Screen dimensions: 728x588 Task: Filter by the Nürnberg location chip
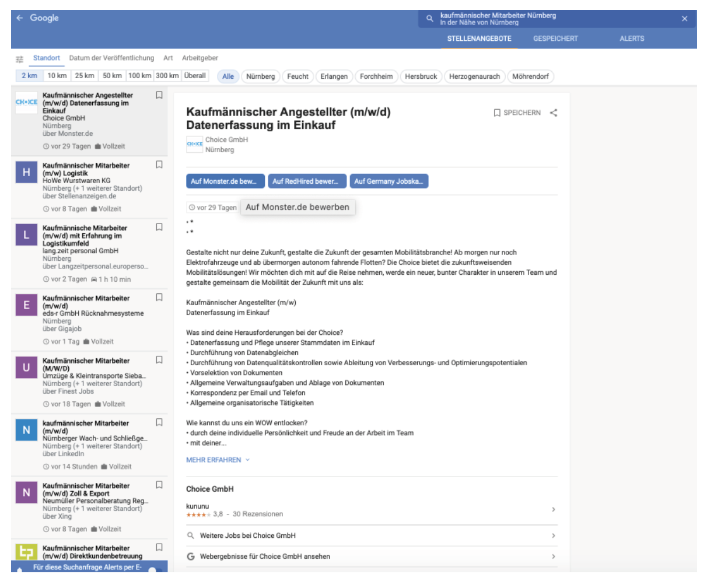point(260,76)
